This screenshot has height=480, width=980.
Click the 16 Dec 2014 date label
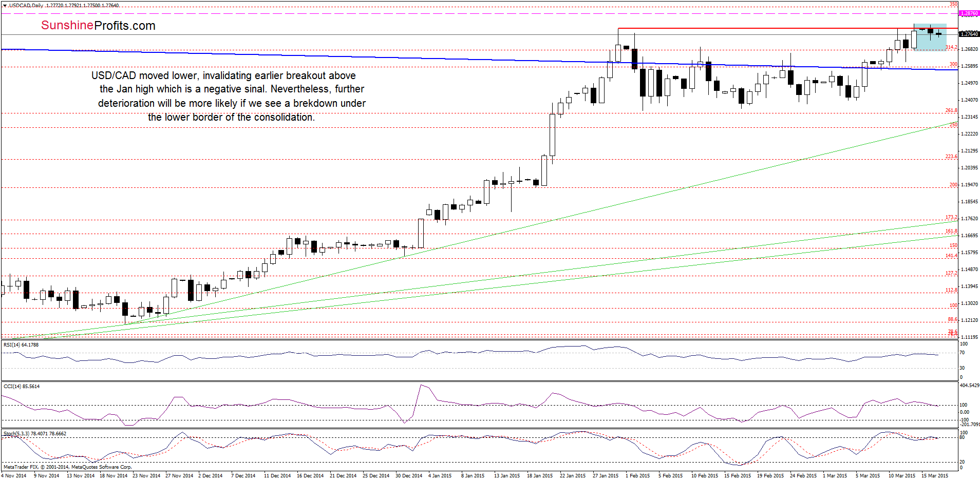tap(310, 475)
